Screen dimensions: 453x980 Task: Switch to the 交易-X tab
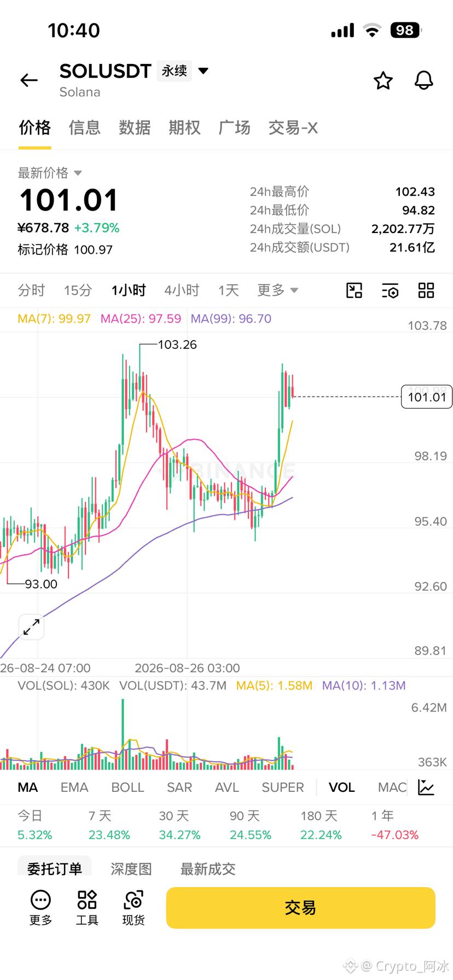[293, 128]
